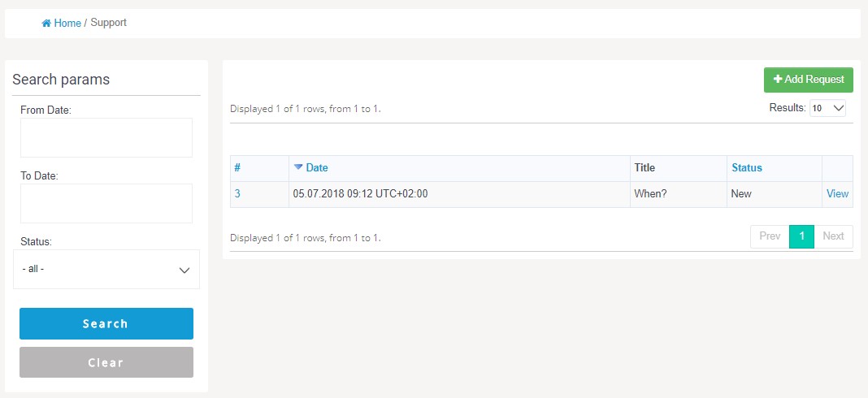Click View link for the When? request
This screenshot has height=398, width=868.
[837, 194]
